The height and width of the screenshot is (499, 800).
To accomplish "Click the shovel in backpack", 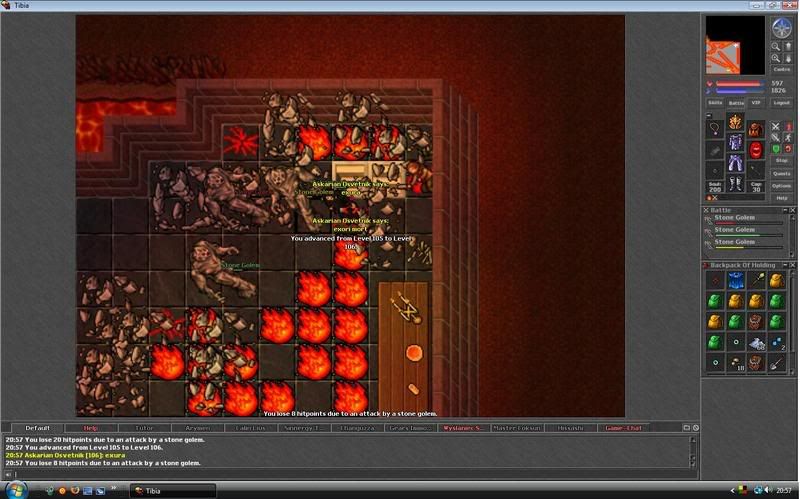I will click(776, 363).
